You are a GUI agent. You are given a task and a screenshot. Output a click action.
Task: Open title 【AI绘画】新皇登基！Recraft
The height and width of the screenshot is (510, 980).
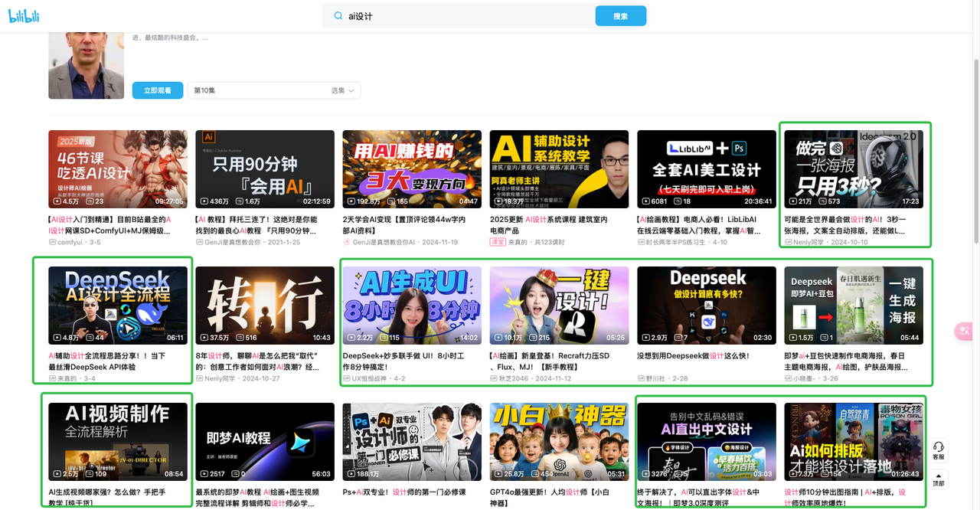[551, 361]
